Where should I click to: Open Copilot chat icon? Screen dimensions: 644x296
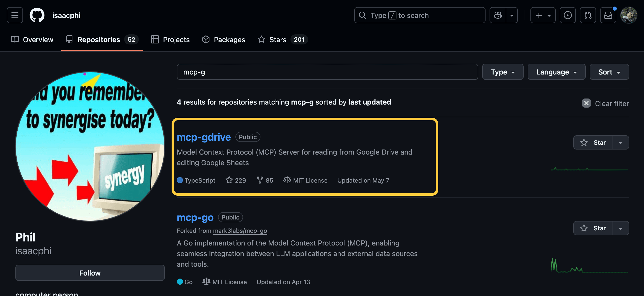(498, 15)
